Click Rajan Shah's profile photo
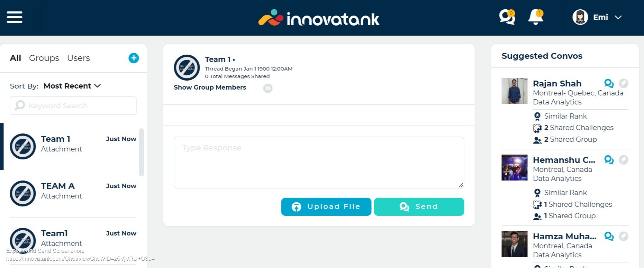The image size is (644, 268). (515, 91)
